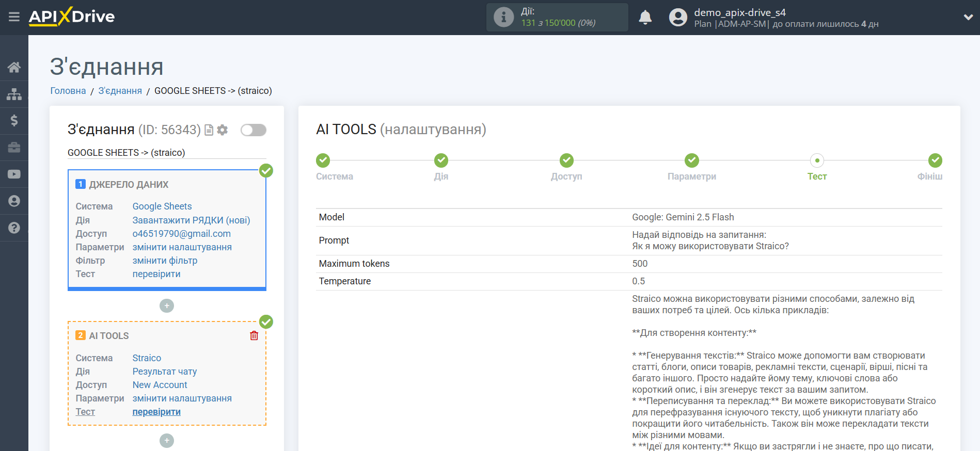Image resolution: width=980 pixels, height=451 pixels.
Task: Expand the user account dropdown arrow
Action: click(x=968, y=18)
